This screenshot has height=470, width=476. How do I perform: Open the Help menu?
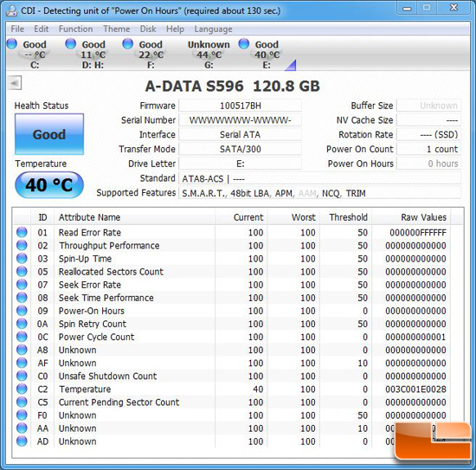coord(175,29)
